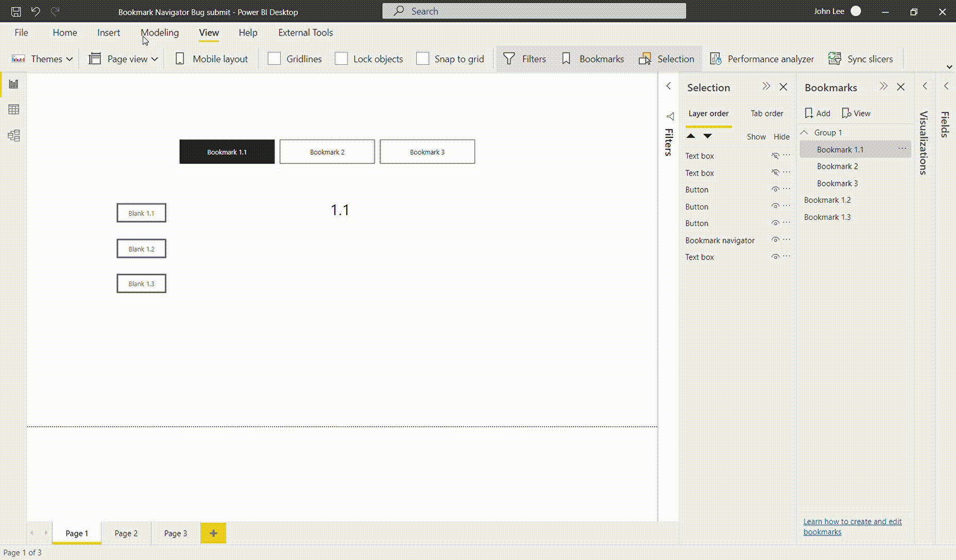
Task: Open the Modeling ribbon tab
Action: pyautogui.click(x=160, y=32)
